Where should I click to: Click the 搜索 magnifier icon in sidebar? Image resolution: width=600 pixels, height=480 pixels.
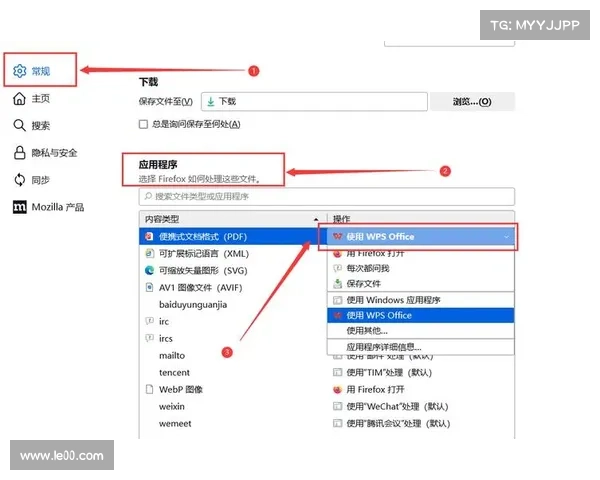19,125
